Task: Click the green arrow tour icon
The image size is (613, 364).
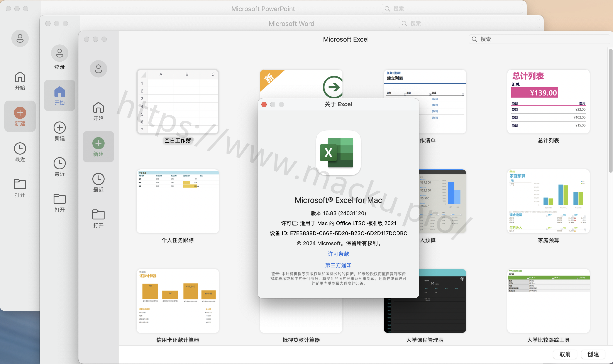Action: coord(333,87)
